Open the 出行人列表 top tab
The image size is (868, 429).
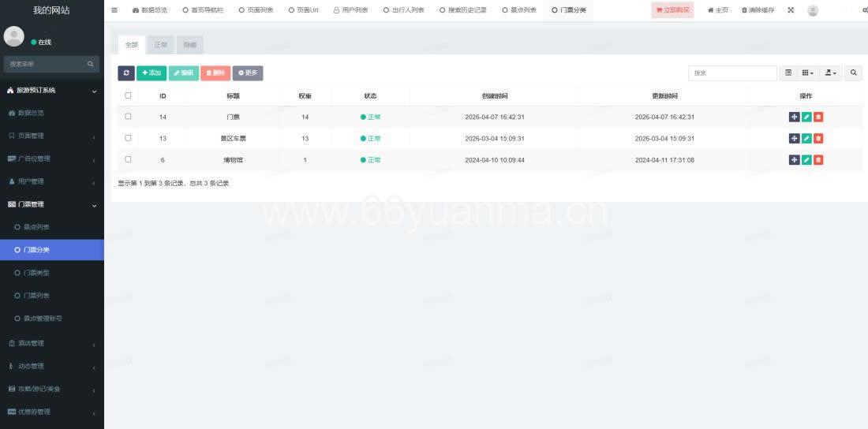pyautogui.click(x=404, y=10)
